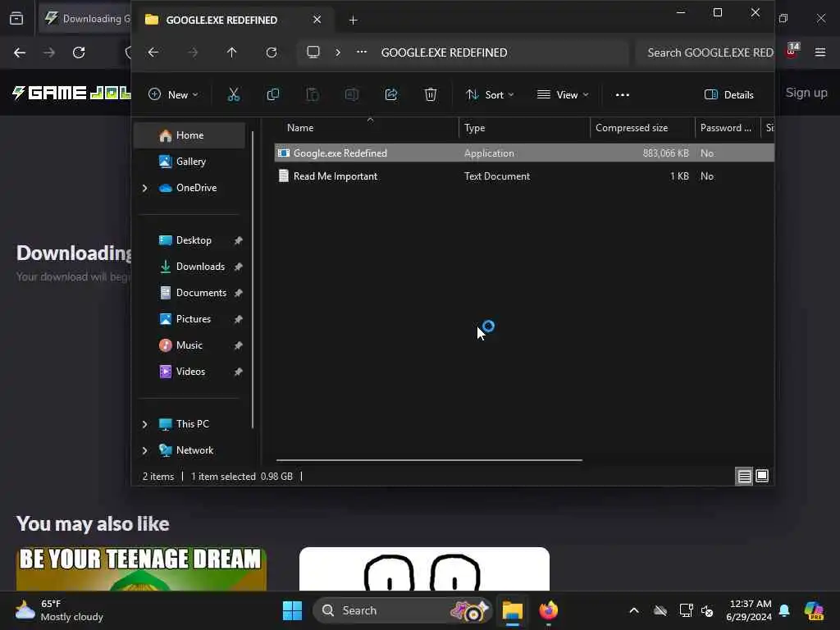Viewport: 840px width, 630px height.
Task: Click the Delete trash can icon
Action: pos(430,95)
